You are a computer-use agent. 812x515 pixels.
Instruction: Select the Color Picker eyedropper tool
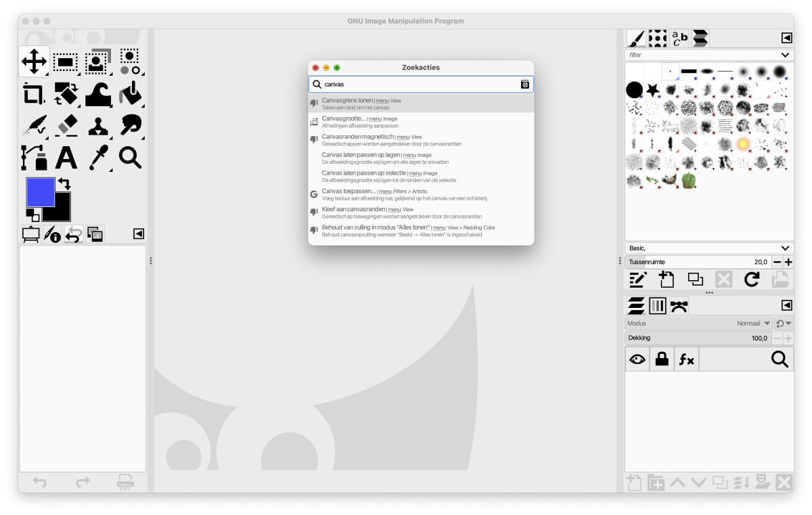[99, 157]
